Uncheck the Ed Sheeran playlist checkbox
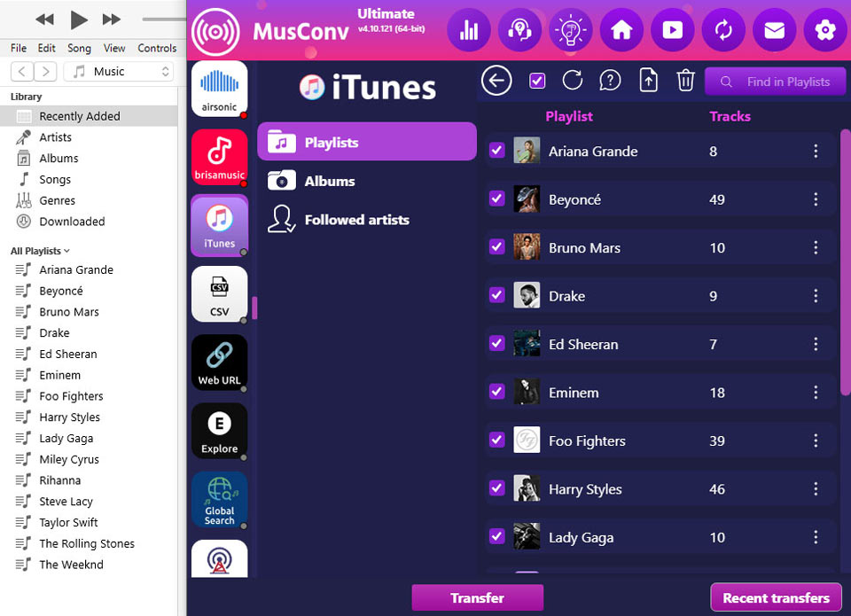Viewport: 851px width, 616px height. point(496,344)
